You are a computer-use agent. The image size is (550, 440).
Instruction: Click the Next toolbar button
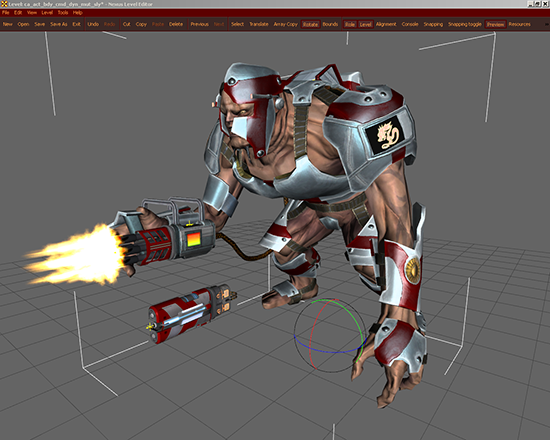click(x=219, y=24)
